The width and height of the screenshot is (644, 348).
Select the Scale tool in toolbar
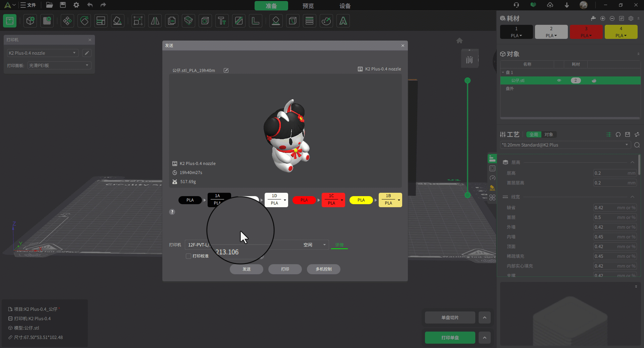[x=138, y=21]
